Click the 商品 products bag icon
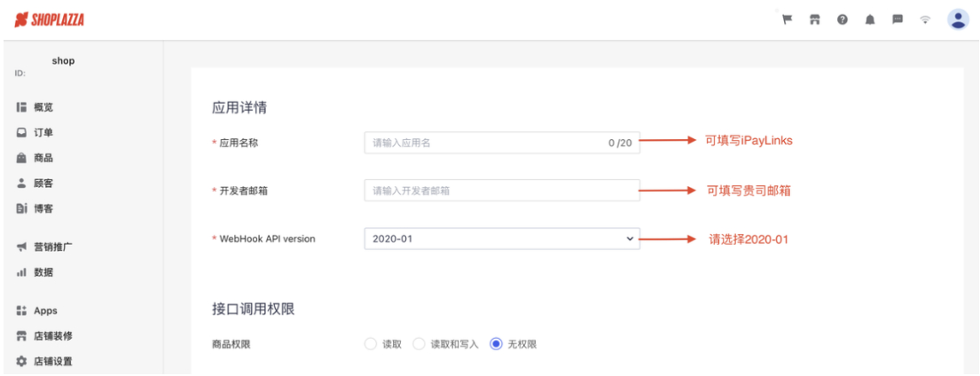Viewport: 980px width, 376px height. pos(21,158)
